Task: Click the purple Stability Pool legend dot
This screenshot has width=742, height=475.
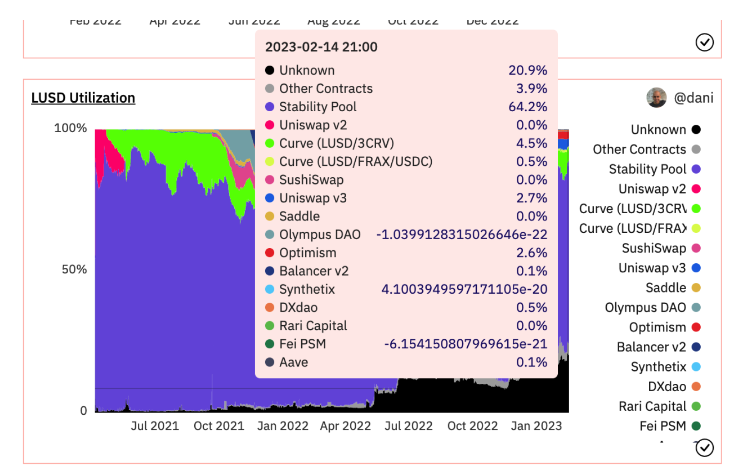Action: (696, 169)
